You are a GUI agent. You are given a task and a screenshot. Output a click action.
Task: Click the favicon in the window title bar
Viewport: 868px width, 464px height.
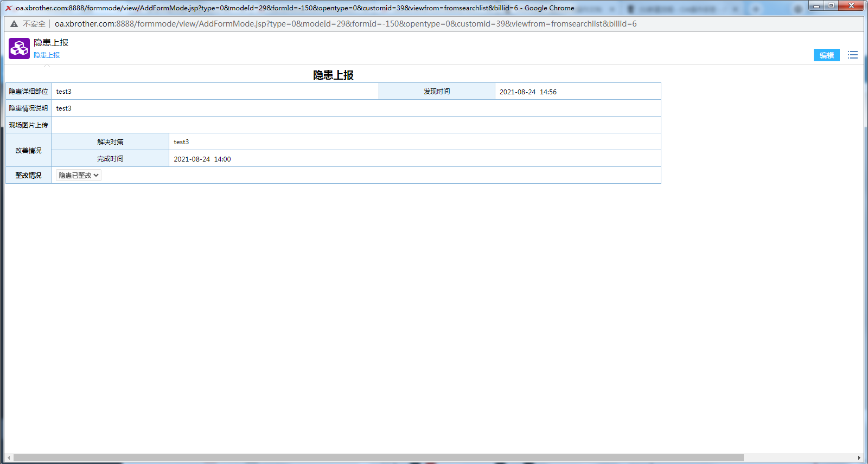(x=9, y=8)
